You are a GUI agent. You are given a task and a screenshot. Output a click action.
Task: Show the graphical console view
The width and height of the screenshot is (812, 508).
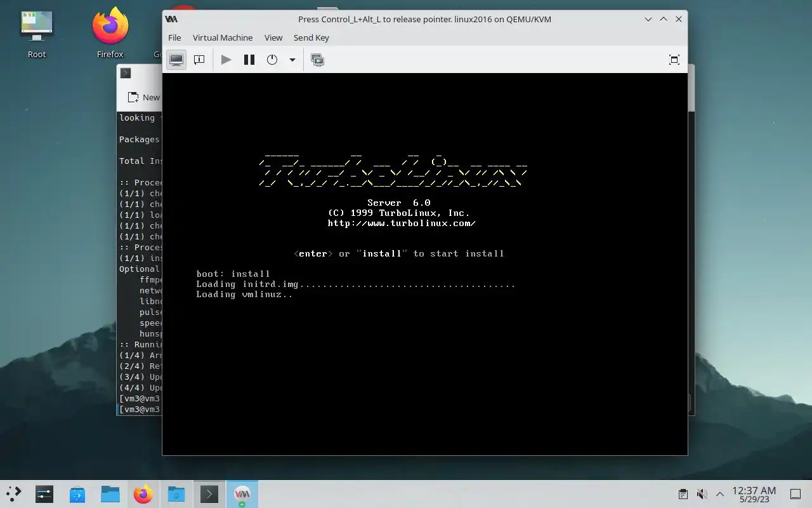point(176,60)
